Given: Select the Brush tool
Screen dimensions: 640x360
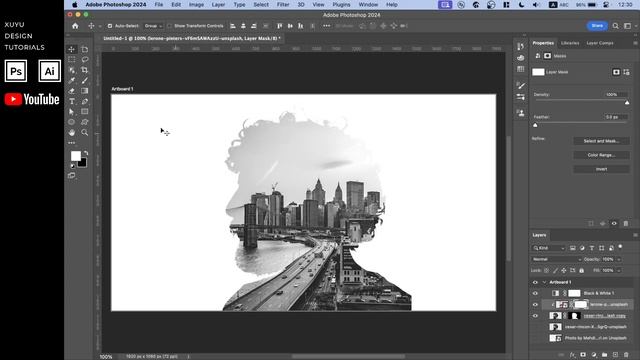Looking at the screenshot, I should (84, 80).
